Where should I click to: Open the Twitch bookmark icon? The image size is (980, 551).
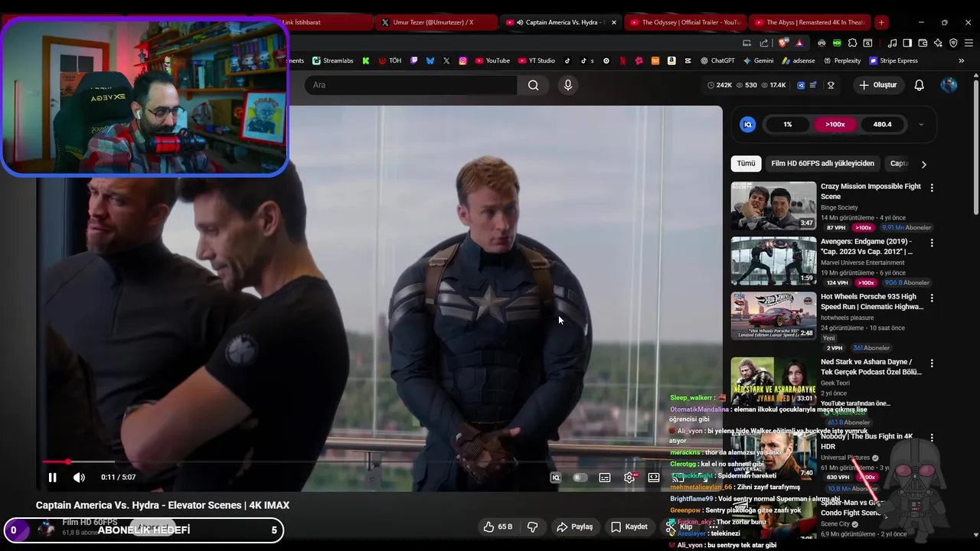tap(414, 60)
